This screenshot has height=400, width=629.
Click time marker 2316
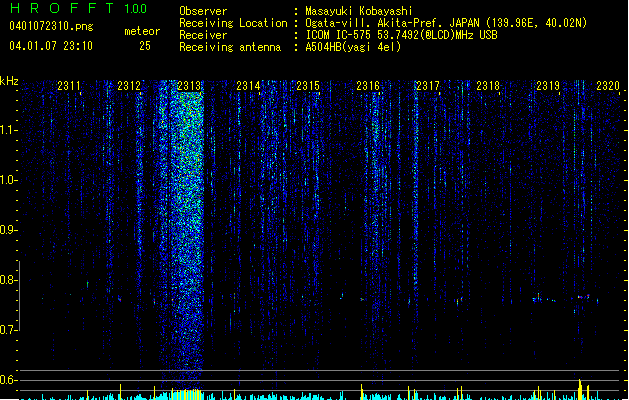pyautogui.click(x=368, y=85)
